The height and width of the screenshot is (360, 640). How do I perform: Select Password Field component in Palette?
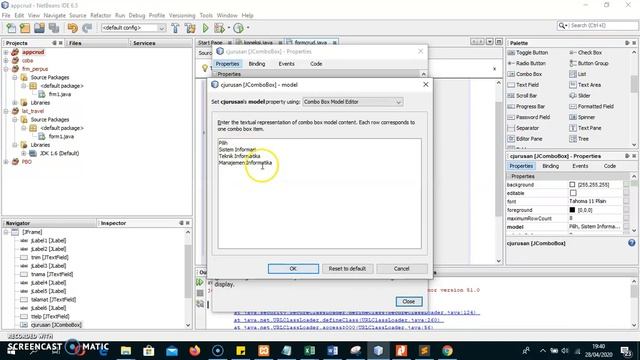[529, 117]
